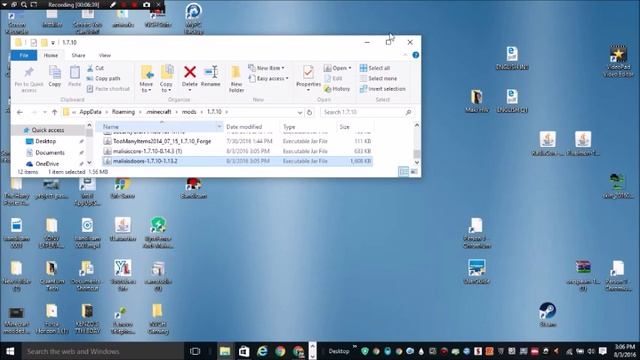Go up one folder level arrow
The width and height of the screenshot is (640, 360).
tap(54, 112)
